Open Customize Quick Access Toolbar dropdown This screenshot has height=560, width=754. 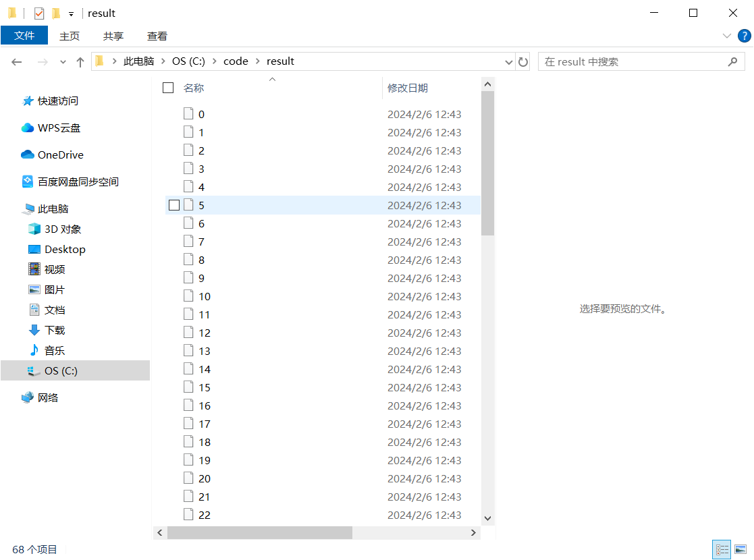coord(71,14)
